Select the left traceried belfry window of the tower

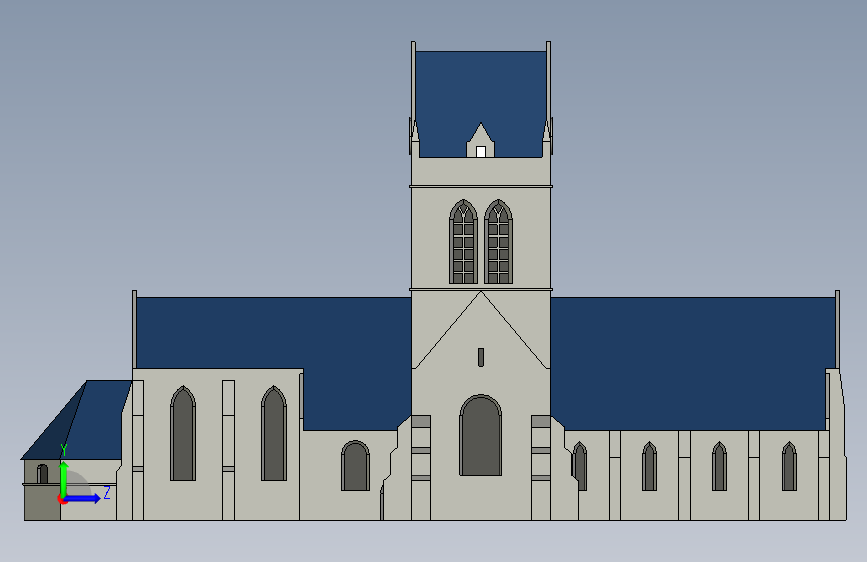pos(463,242)
